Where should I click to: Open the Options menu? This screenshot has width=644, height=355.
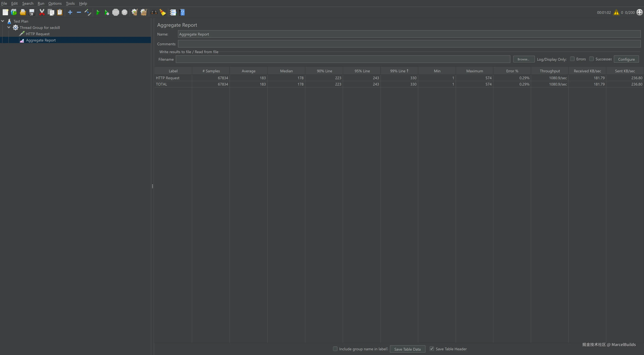[55, 3]
